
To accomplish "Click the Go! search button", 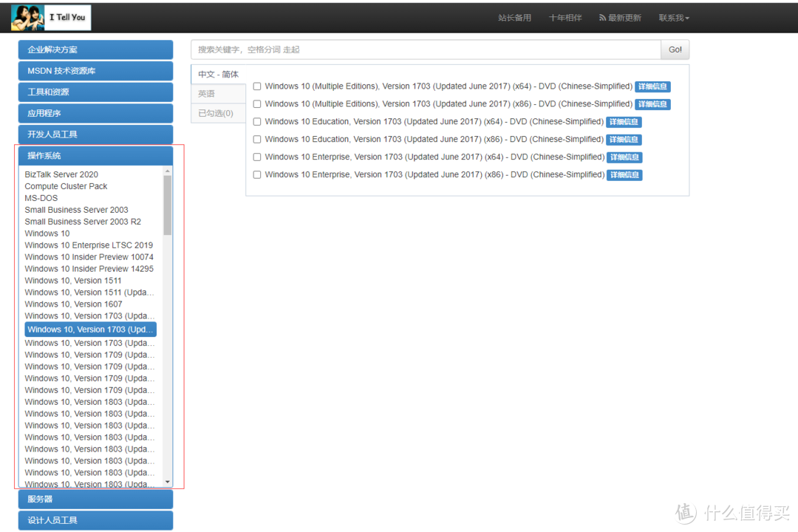I will (x=675, y=49).
